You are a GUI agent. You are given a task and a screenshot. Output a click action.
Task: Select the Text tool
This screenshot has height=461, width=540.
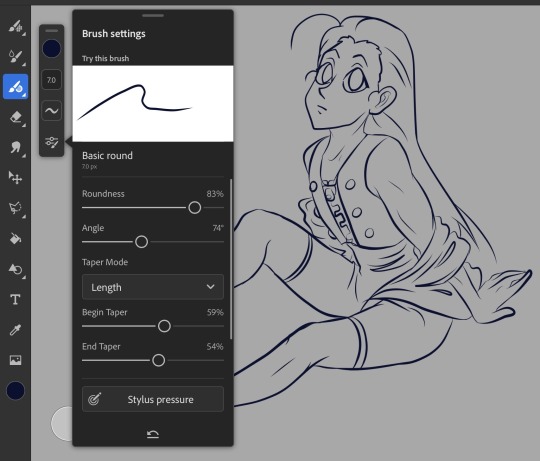(x=15, y=299)
